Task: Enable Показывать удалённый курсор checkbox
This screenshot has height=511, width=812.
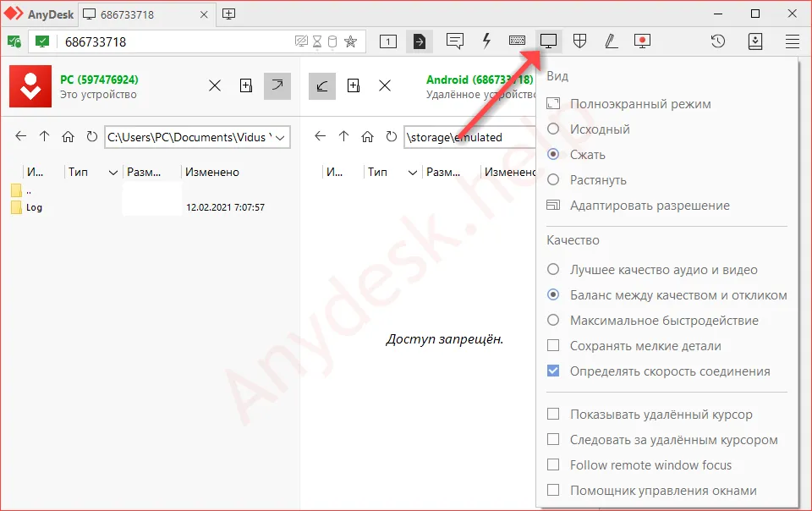Action: tap(553, 414)
